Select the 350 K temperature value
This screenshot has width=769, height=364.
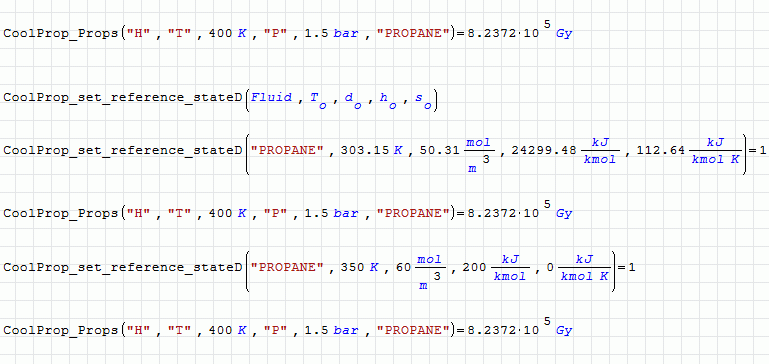tap(360, 267)
